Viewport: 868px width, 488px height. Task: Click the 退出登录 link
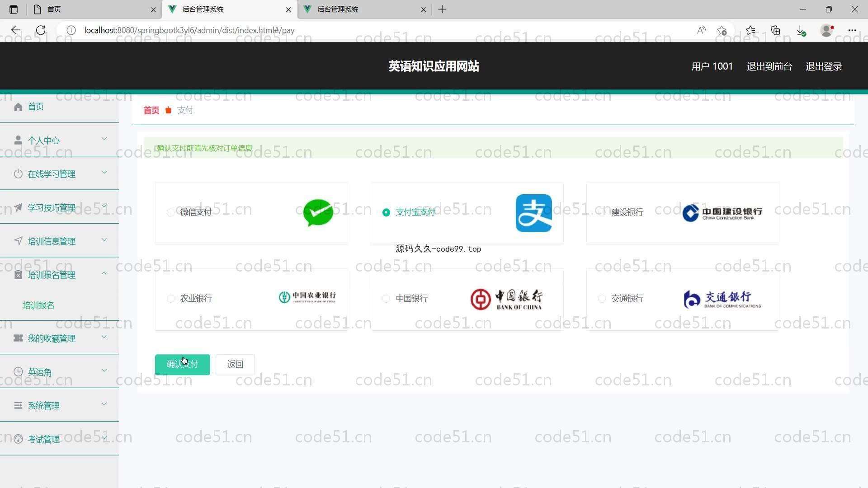(824, 66)
